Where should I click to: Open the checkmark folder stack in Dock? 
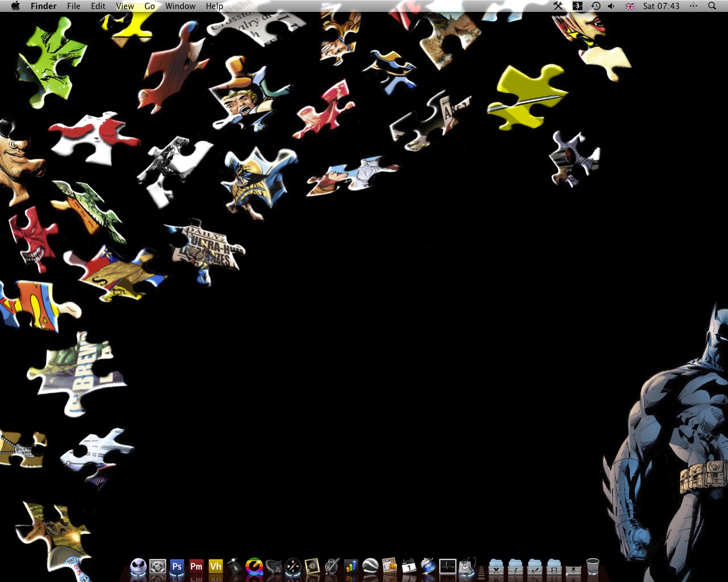tap(535, 567)
